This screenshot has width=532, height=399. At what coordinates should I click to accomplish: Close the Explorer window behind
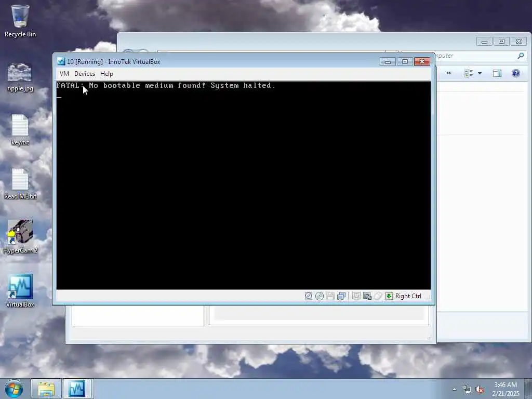pyautogui.click(x=519, y=42)
